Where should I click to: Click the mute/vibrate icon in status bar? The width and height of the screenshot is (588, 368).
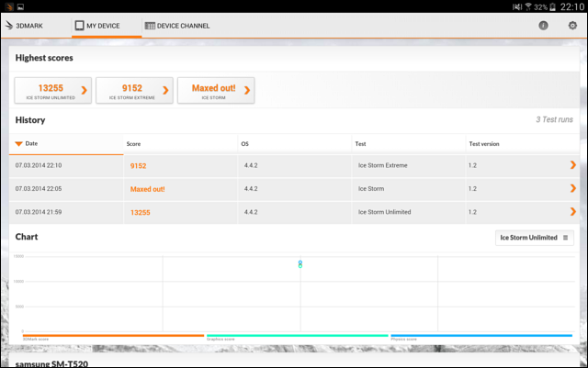coord(517,6)
